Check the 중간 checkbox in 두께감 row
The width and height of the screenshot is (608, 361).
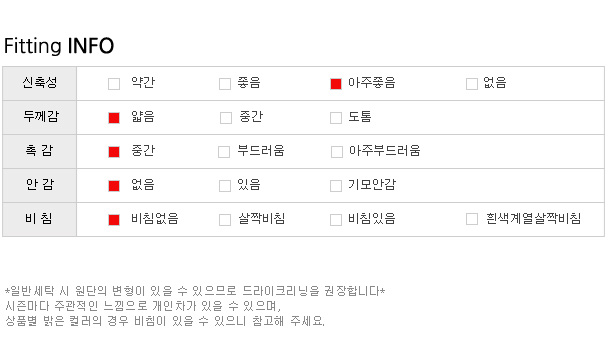(x=226, y=118)
